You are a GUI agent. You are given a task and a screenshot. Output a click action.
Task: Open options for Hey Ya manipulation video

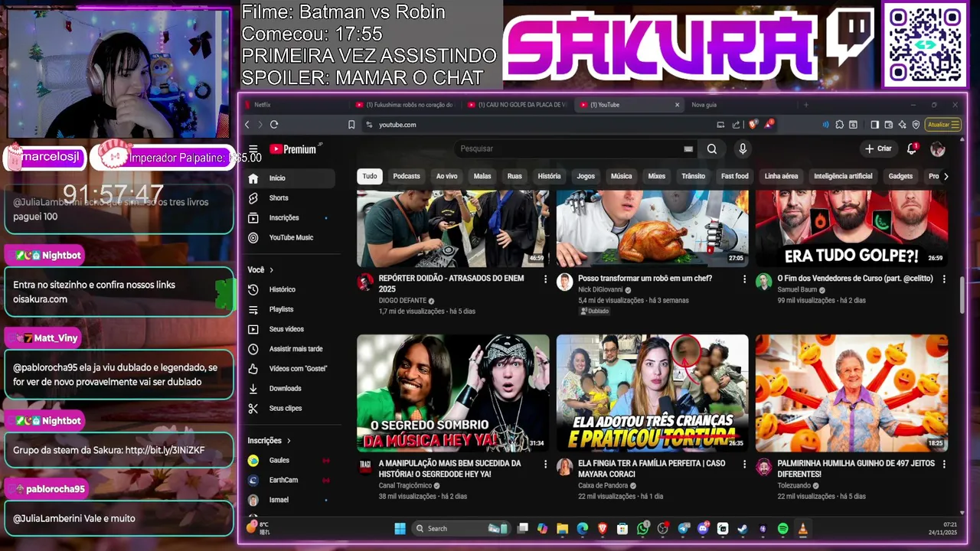[545, 465]
